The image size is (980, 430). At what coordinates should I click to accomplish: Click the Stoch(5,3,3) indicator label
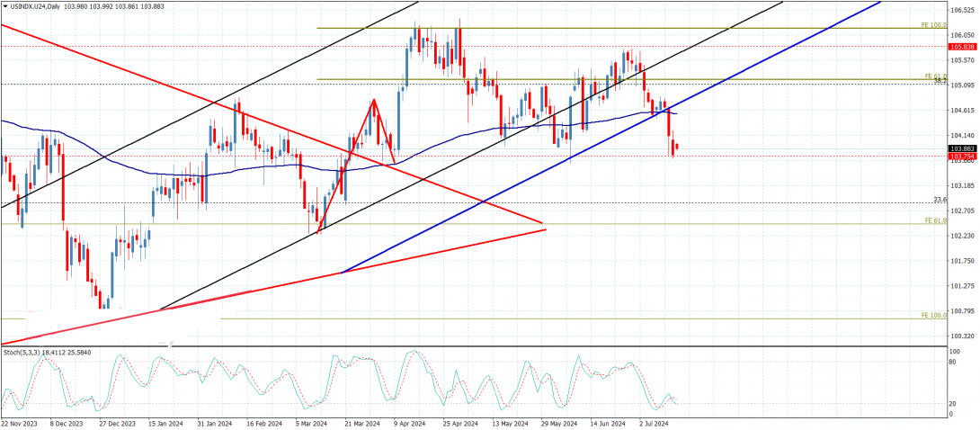[21, 354]
